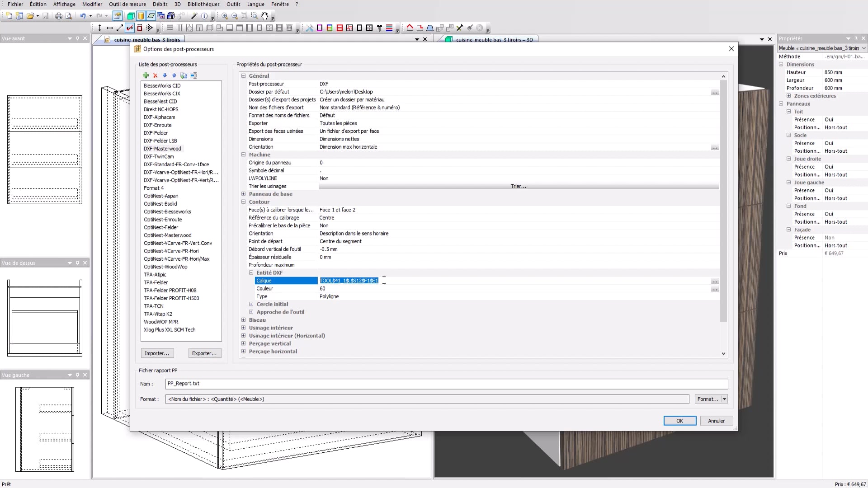Delete selected post-processor with red X
This screenshot has height=488, width=868.
(155, 75)
